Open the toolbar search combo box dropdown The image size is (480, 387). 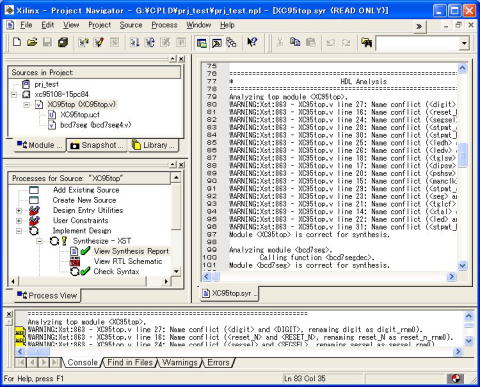[464, 43]
